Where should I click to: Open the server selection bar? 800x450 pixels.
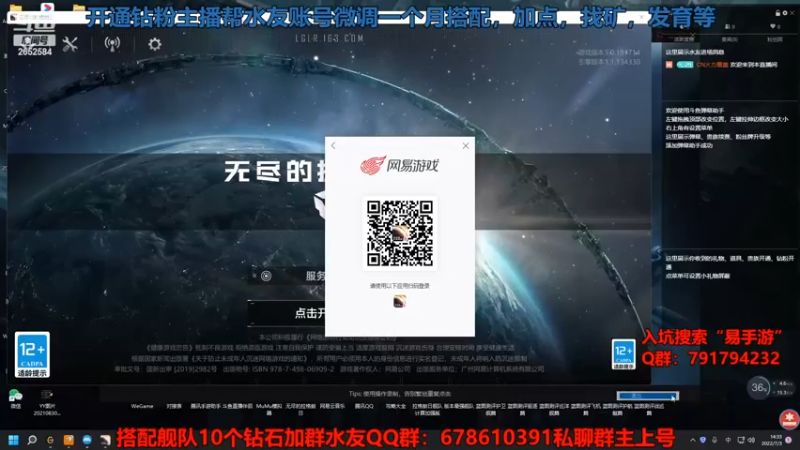(288, 276)
